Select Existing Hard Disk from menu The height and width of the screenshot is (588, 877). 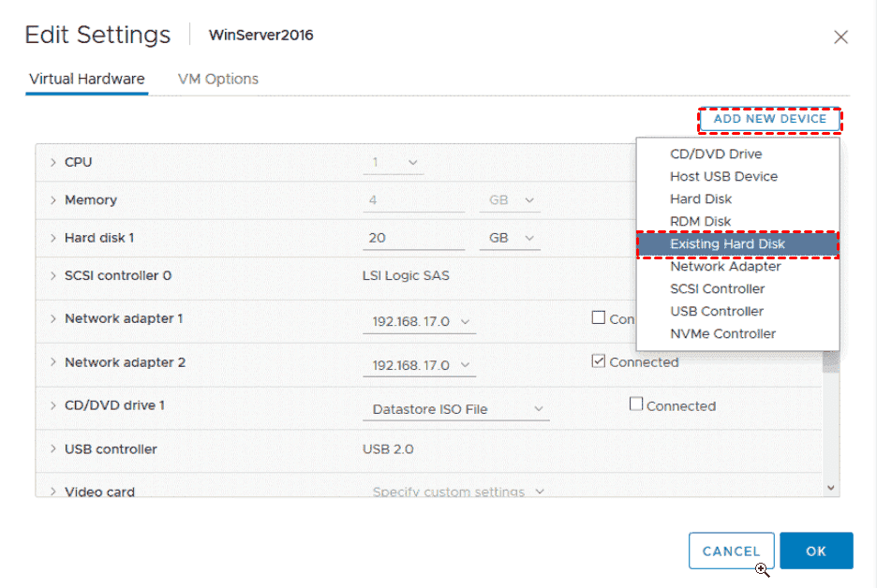coord(727,244)
